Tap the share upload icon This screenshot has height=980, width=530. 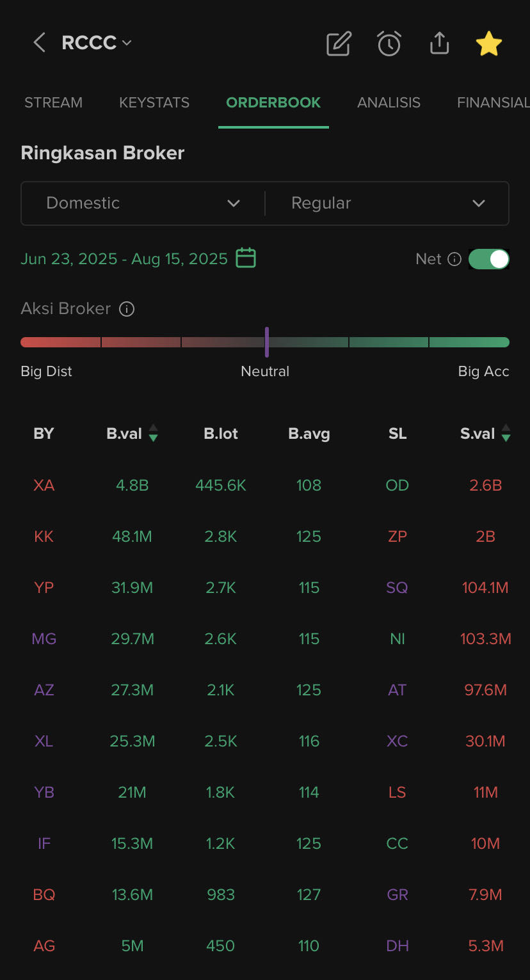click(x=439, y=43)
